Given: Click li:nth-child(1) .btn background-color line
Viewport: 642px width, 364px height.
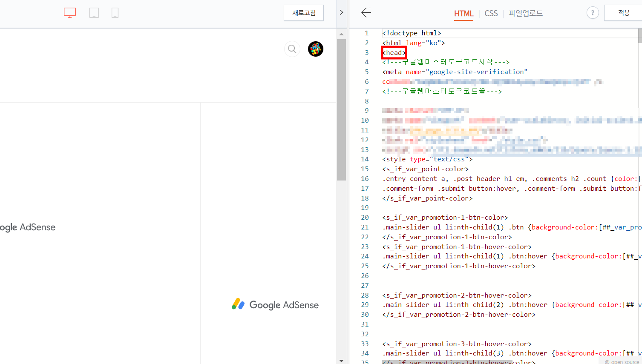Looking at the screenshot, I should pos(512,227).
